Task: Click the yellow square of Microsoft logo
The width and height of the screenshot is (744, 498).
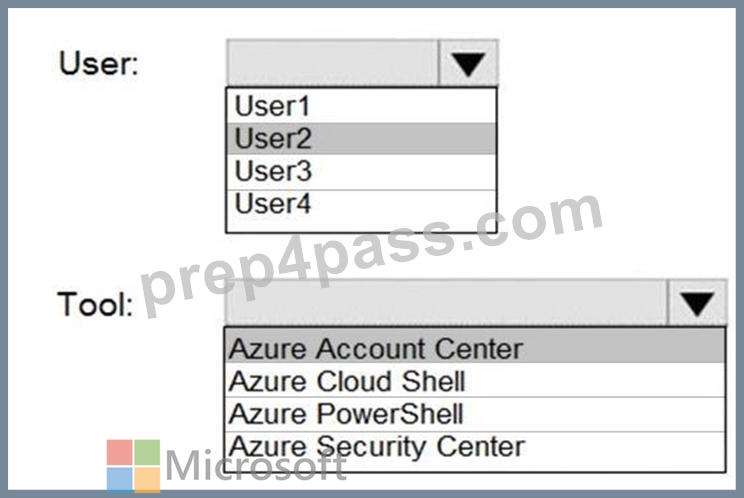Action: 148,480
